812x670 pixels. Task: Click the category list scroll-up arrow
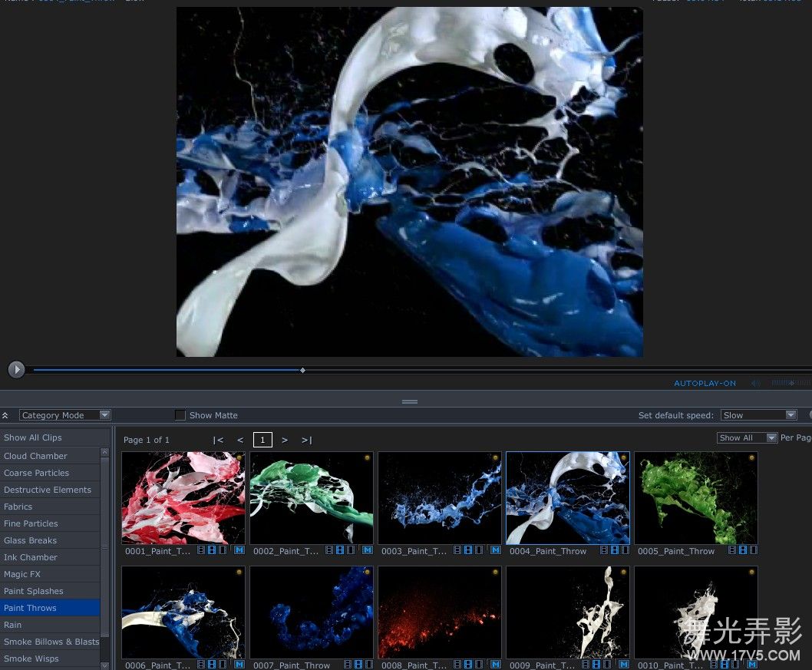pyautogui.click(x=104, y=453)
